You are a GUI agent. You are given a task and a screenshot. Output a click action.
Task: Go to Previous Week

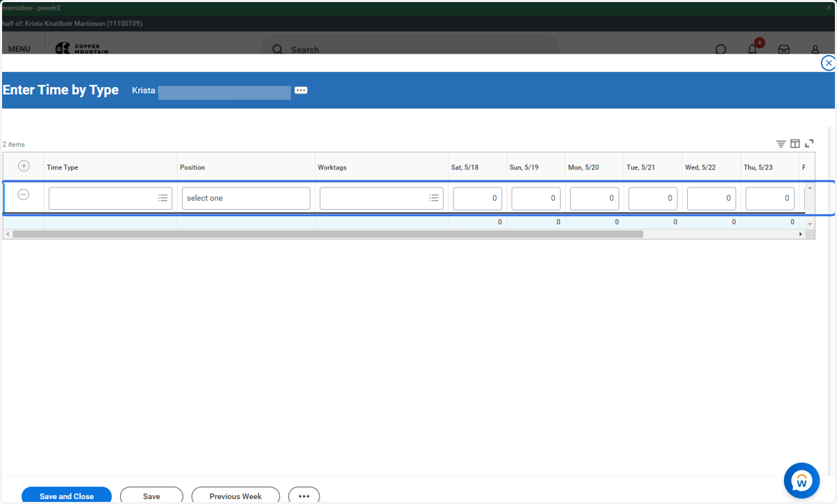click(236, 495)
